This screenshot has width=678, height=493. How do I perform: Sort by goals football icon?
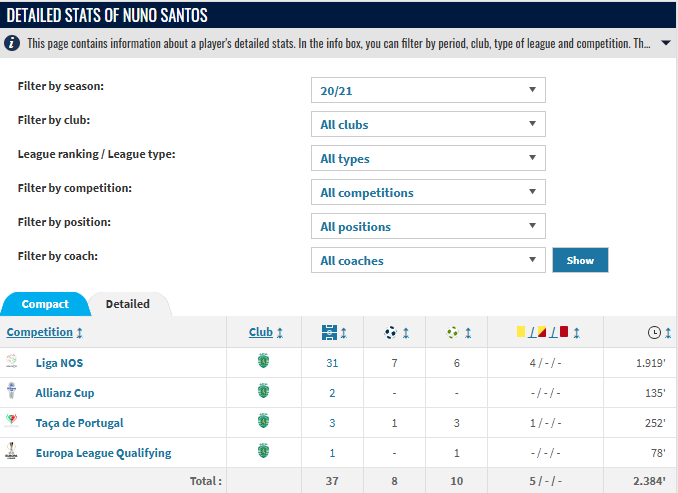tap(390, 333)
